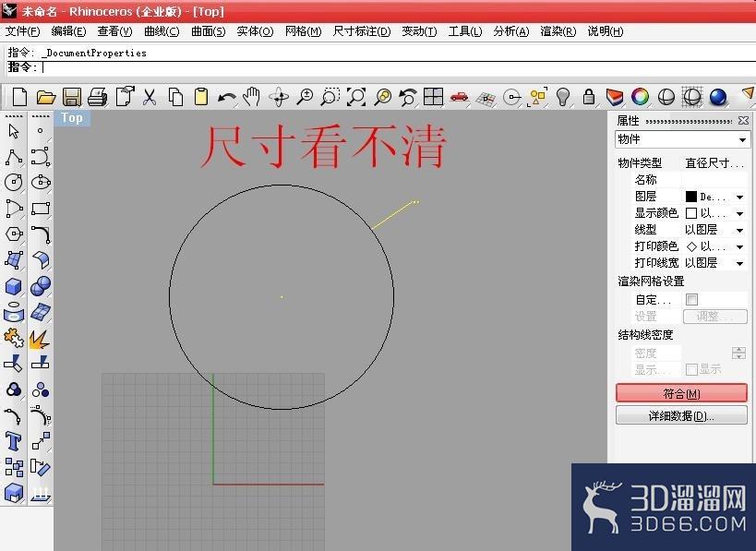Enable the custom render mesh checkbox
756x551 pixels.
(x=692, y=299)
